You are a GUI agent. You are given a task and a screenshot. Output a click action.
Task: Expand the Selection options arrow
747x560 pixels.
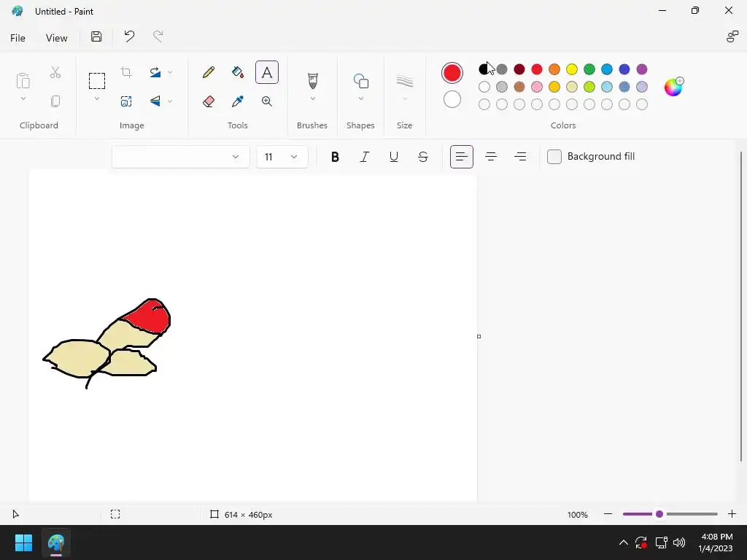(97, 98)
